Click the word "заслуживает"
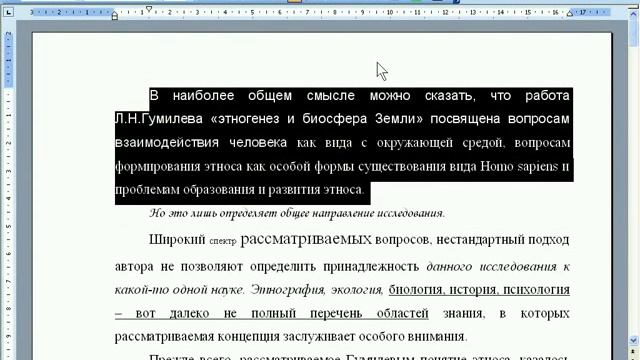This screenshot has height=360, width=640. [x=318, y=336]
